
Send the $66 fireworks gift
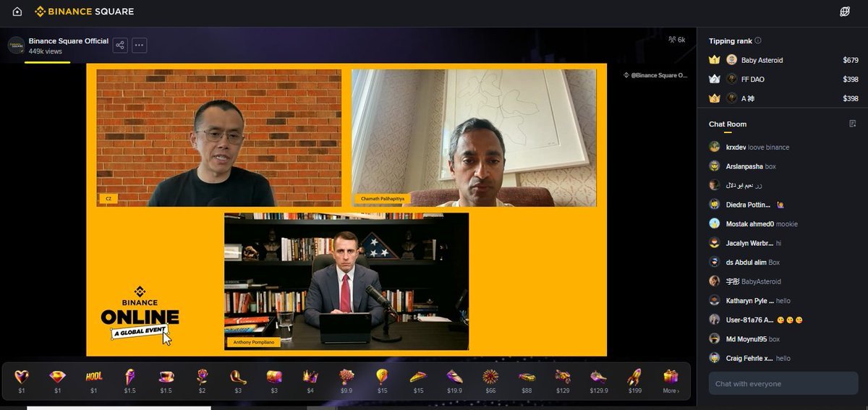490,380
